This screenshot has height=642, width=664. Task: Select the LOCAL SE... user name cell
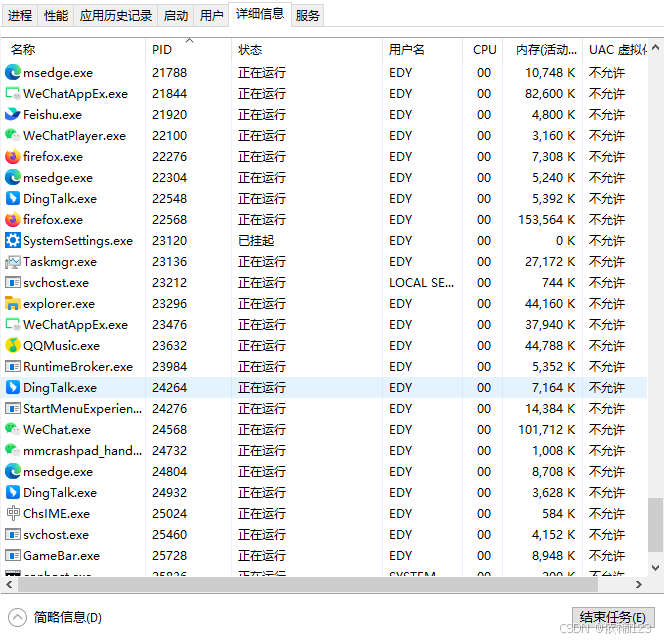[421, 282]
